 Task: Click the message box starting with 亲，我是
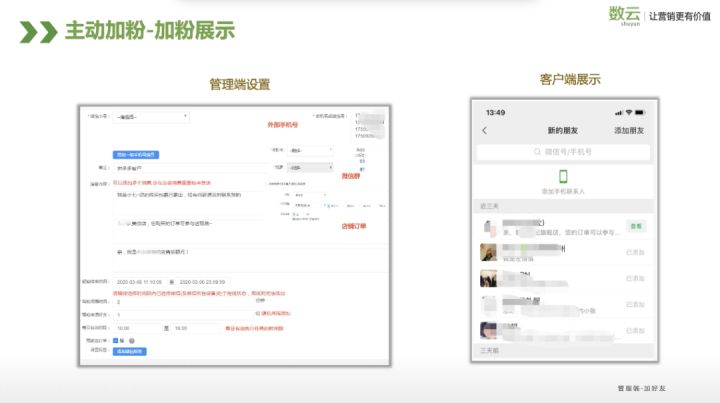tap(249, 258)
